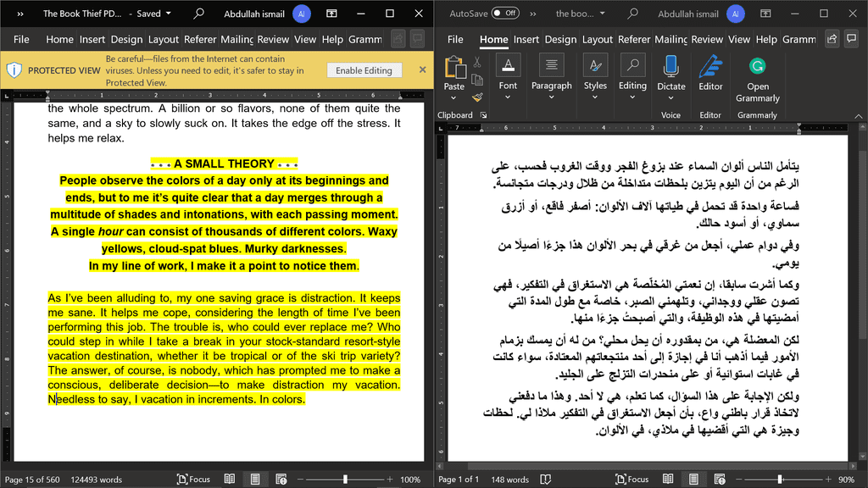The image size is (868, 488).
Task: Click 148 words count in right status bar
Action: 509,480
